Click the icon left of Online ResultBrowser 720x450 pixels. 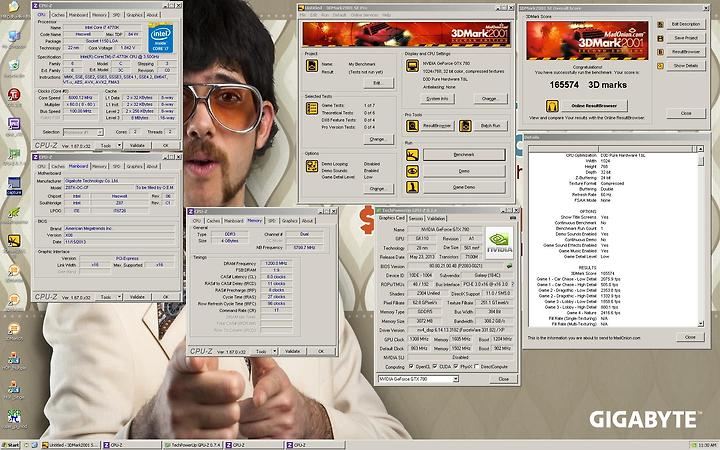552,106
